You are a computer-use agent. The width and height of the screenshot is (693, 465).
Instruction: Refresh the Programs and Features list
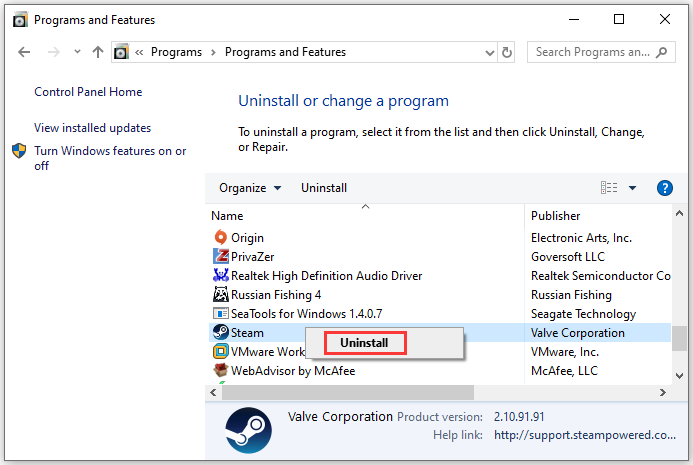pyautogui.click(x=506, y=52)
